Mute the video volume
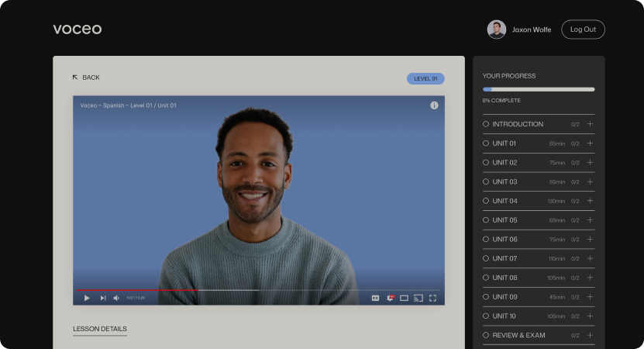Viewport: 644px width, 349px height. point(116,298)
